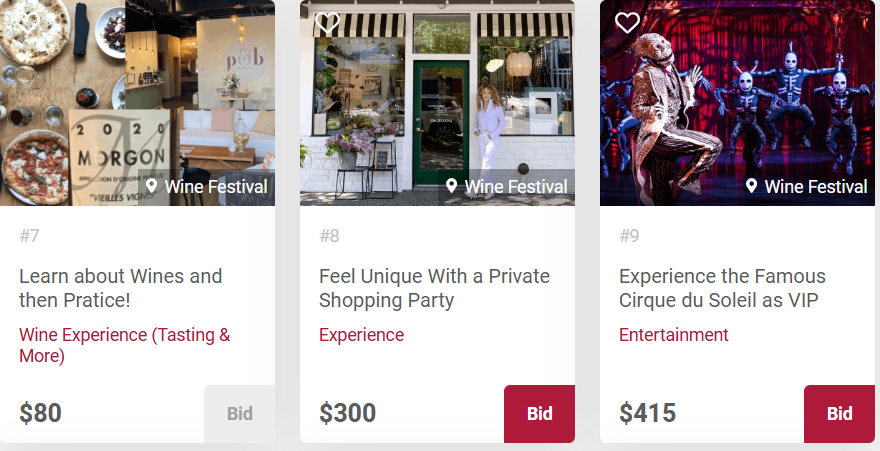The image size is (880, 451).
Task: Like the Cirque du Soleil item heart
Action: point(627,22)
